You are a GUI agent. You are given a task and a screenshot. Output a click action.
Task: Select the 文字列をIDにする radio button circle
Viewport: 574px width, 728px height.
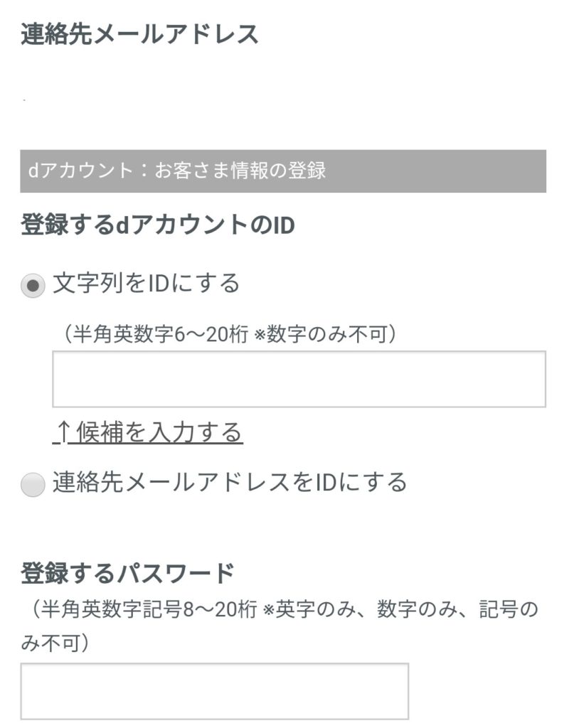point(33,286)
